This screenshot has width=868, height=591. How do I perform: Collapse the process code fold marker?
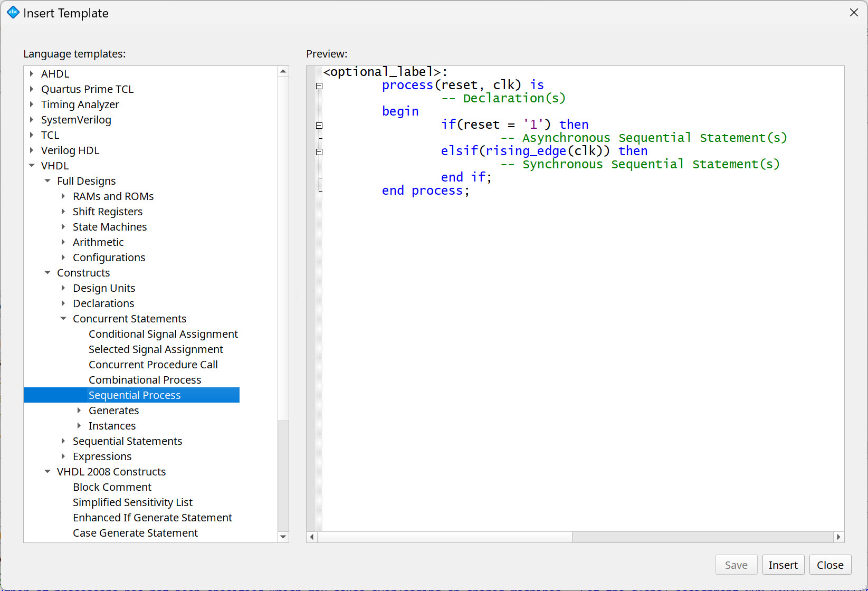(x=319, y=86)
